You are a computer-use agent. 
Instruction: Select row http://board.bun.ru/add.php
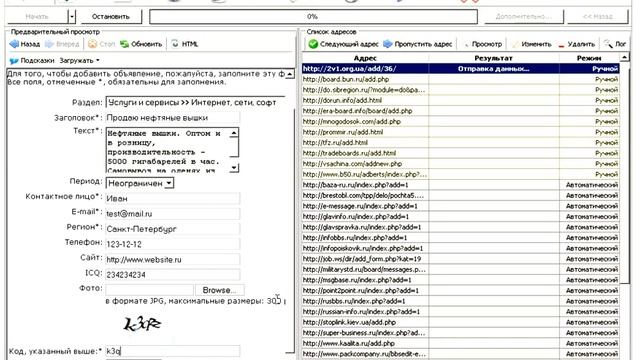[x=461, y=79]
